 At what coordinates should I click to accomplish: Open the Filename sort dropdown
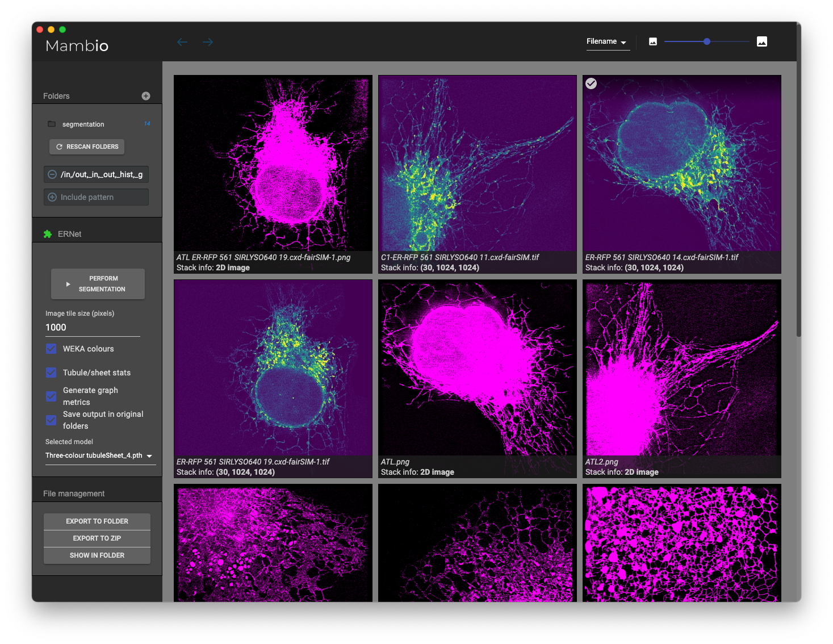click(x=608, y=42)
